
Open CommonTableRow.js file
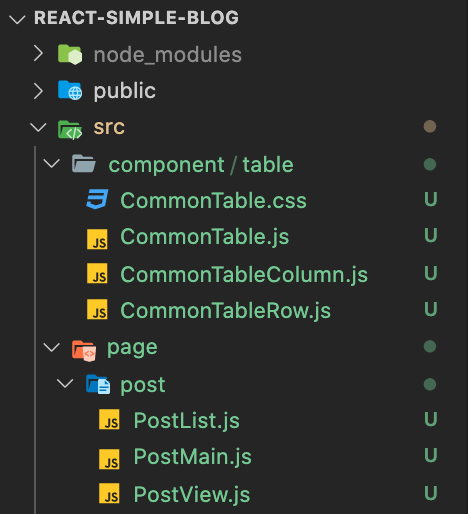coord(225,311)
